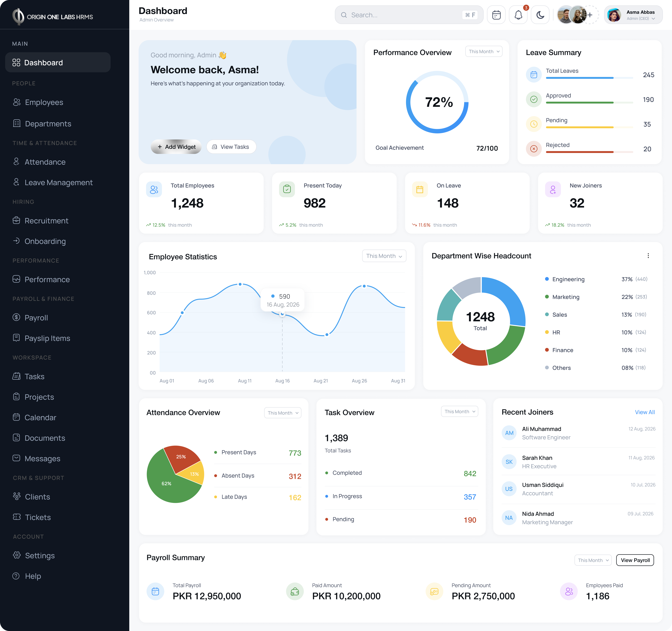
Task: Click the NA avatar of Nida Ahmad
Action: tap(509, 518)
